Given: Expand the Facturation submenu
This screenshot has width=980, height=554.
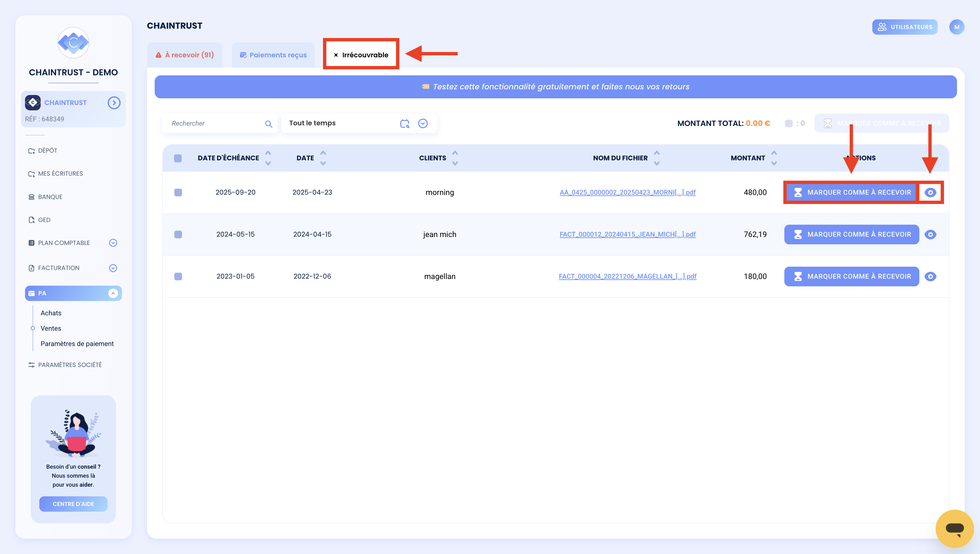Looking at the screenshot, I should click(113, 268).
